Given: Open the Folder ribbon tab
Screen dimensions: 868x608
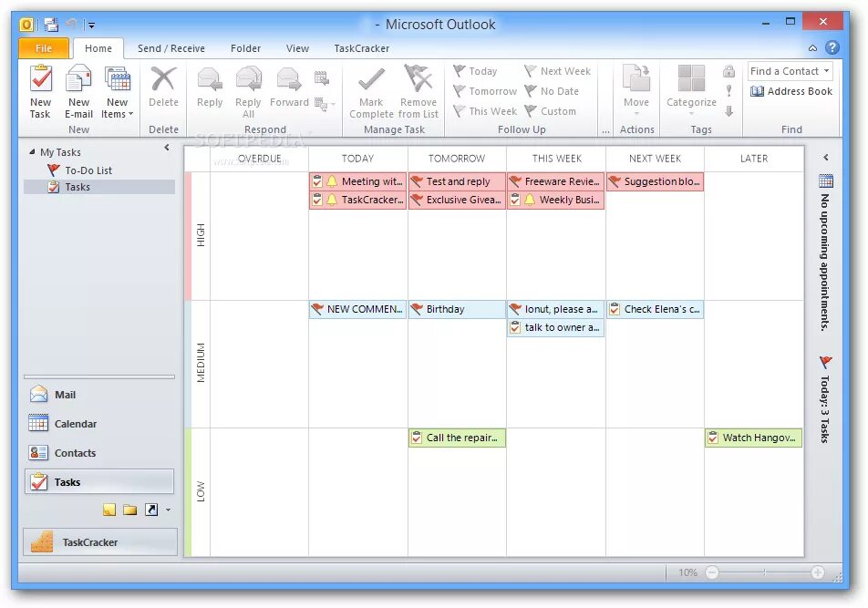Looking at the screenshot, I should click(x=245, y=48).
